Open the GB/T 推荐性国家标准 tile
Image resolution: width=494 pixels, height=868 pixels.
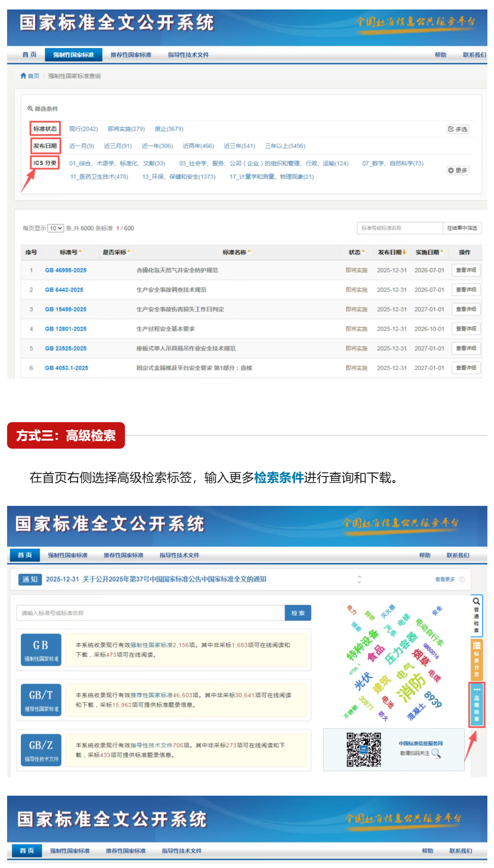(41, 700)
